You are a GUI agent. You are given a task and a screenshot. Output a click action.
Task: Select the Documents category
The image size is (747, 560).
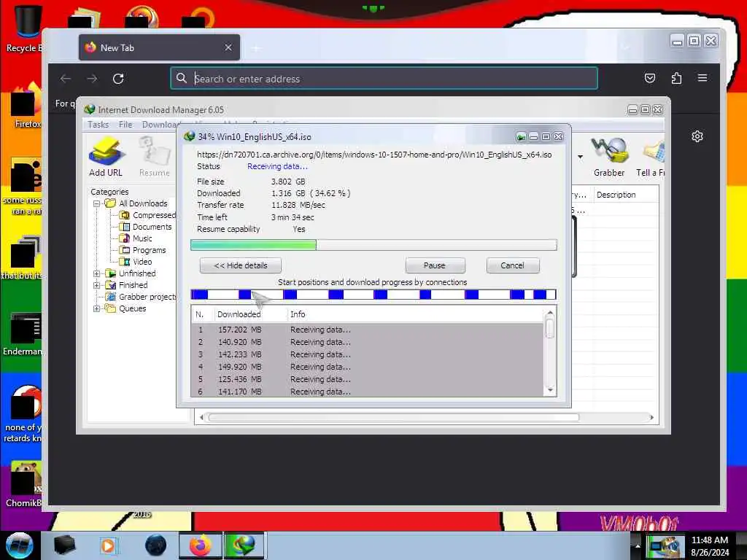tap(152, 227)
